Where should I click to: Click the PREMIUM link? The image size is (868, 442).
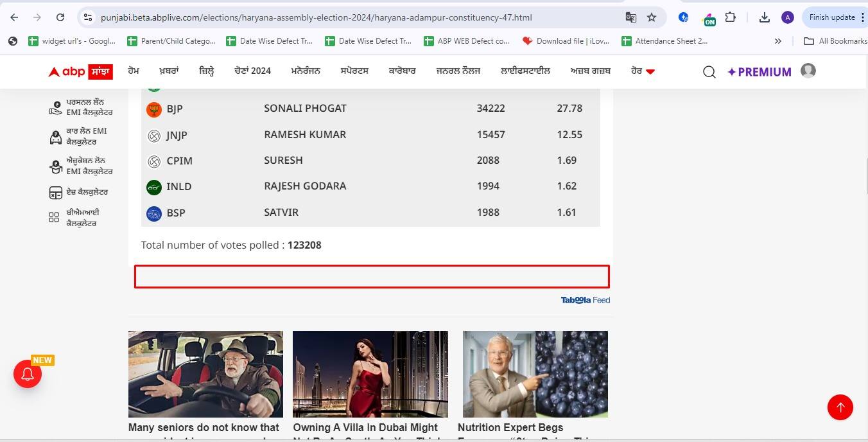coord(759,72)
